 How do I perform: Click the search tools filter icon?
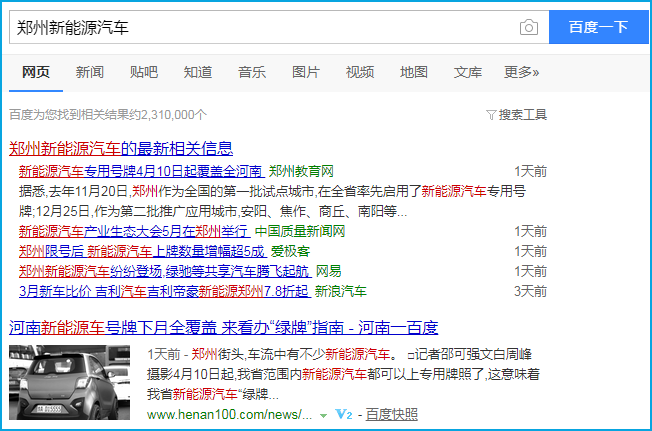click(491, 115)
